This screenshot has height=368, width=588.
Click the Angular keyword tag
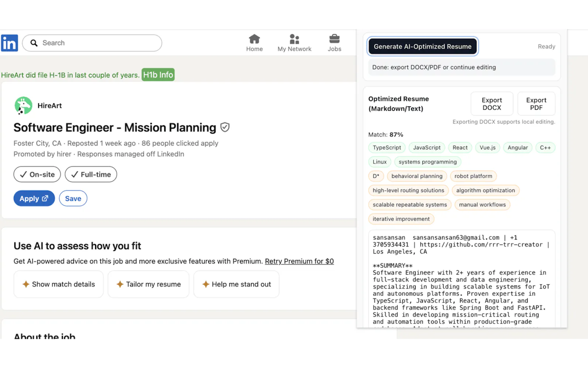point(518,148)
